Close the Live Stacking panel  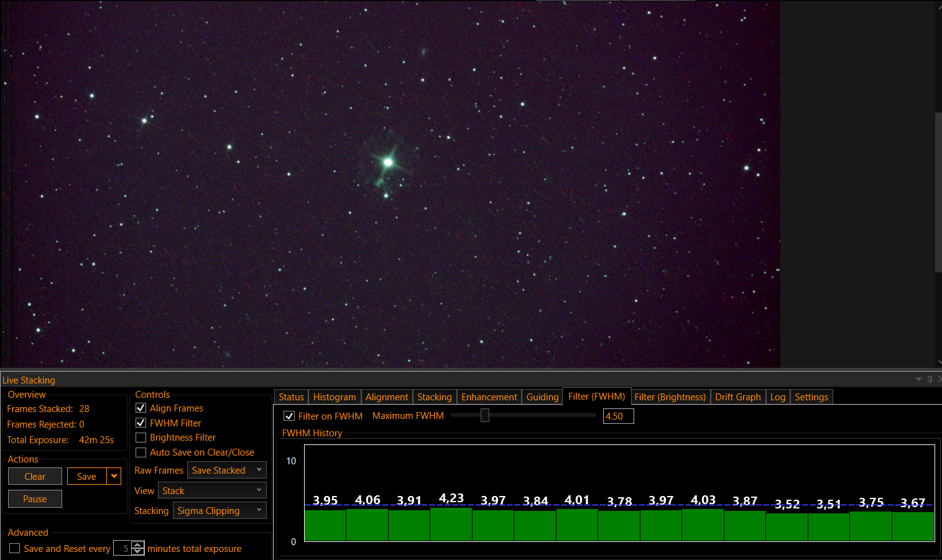(939, 379)
